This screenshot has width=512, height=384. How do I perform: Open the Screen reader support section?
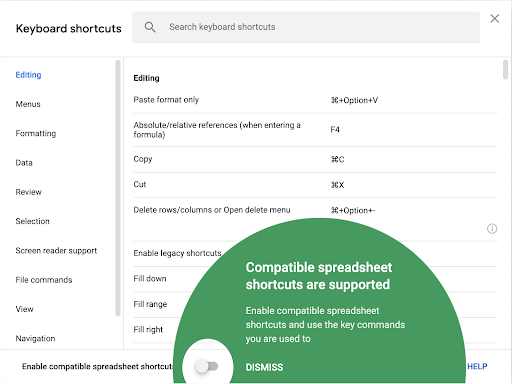[56, 251]
